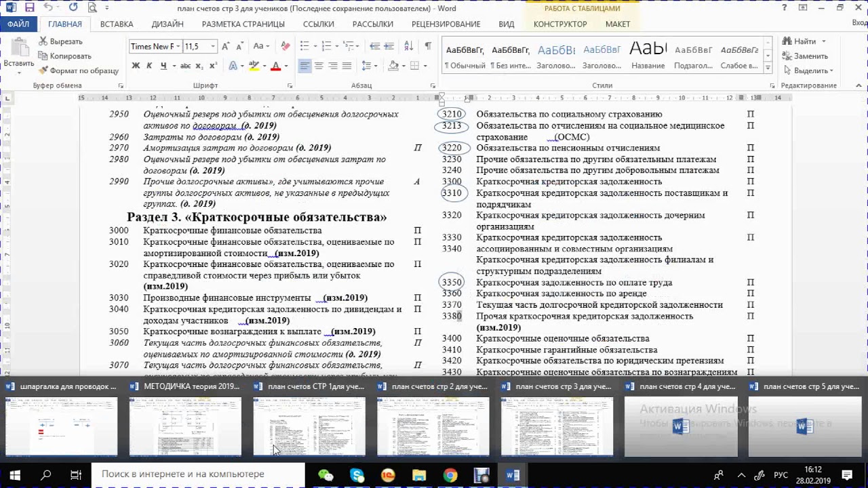Click Заменить to replace text
Image resolution: width=868 pixels, height=488 pixels.
pyautogui.click(x=805, y=56)
